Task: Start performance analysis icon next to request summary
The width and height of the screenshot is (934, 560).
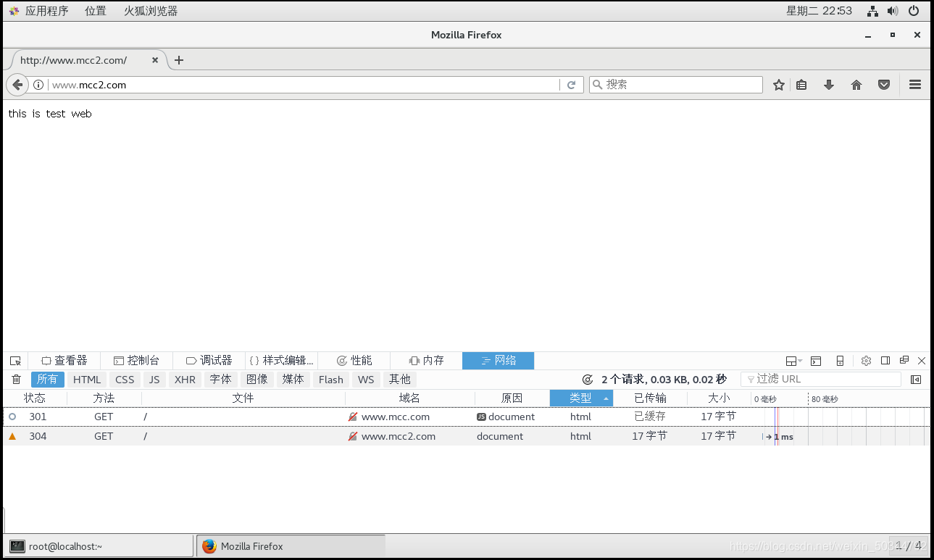Action: pos(588,380)
